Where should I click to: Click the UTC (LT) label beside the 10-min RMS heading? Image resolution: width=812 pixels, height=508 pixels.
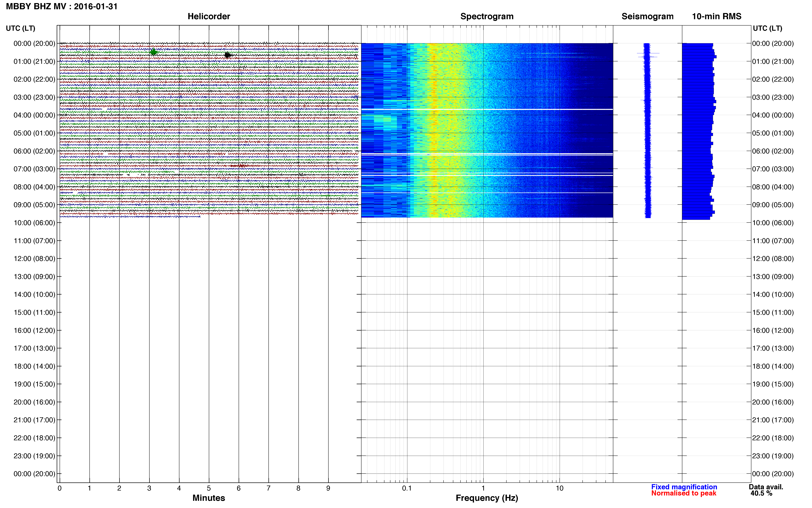coord(767,28)
